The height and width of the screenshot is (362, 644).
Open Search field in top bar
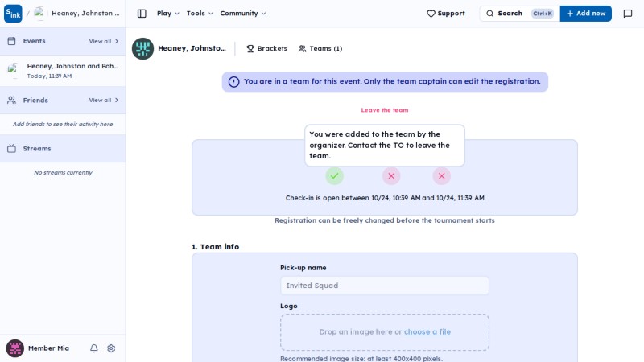click(519, 14)
